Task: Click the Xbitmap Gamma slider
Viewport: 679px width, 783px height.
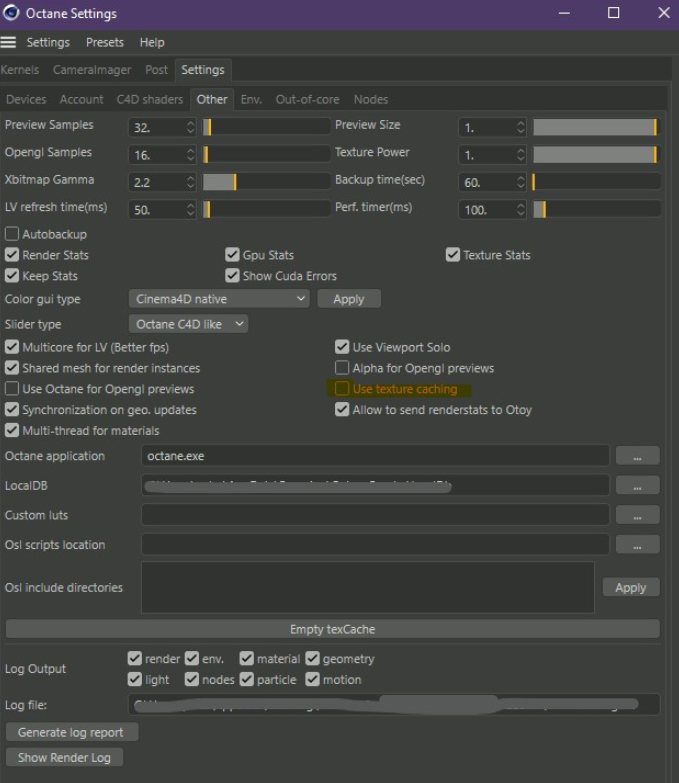Action: (266, 182)
